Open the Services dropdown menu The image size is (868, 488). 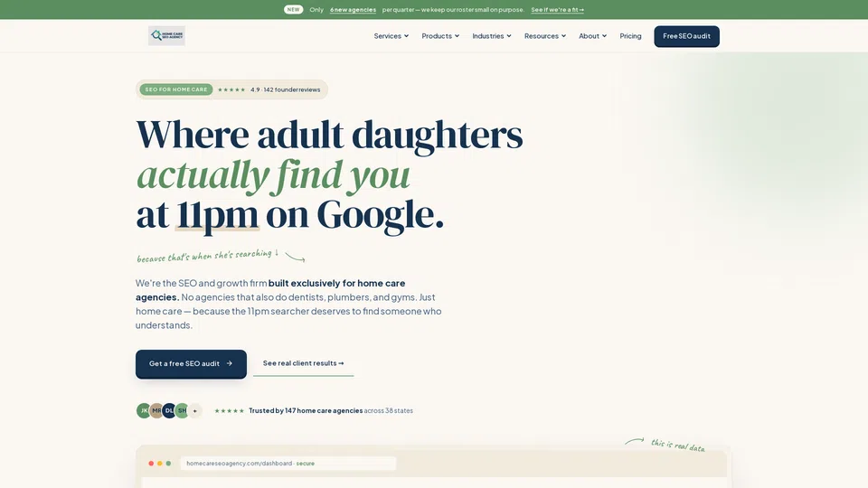(392, 36)
